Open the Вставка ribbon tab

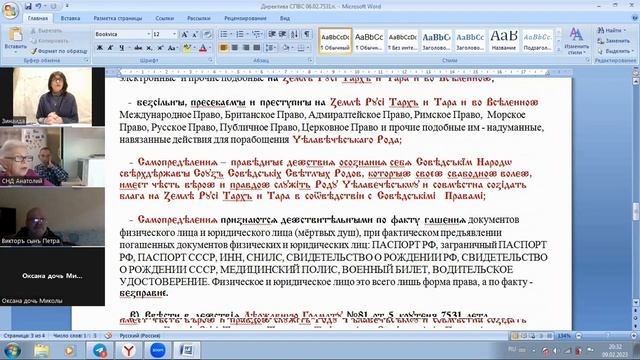coord(70,18)
